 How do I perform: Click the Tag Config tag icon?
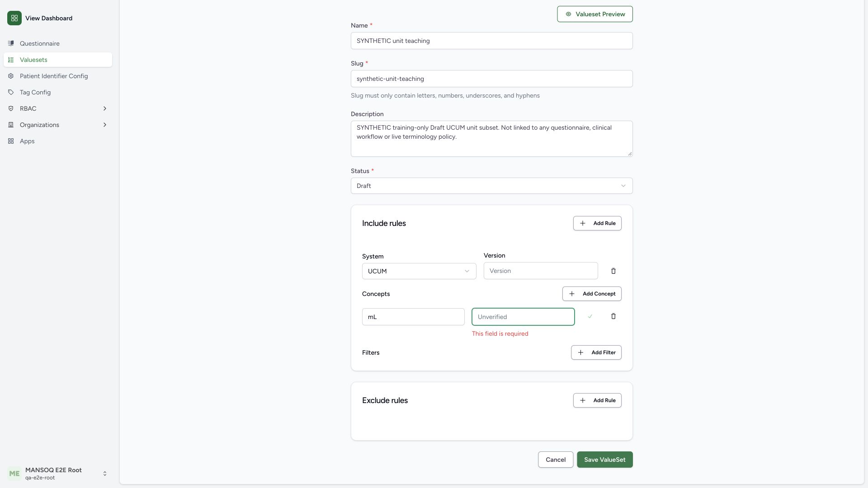coord(11,92)
